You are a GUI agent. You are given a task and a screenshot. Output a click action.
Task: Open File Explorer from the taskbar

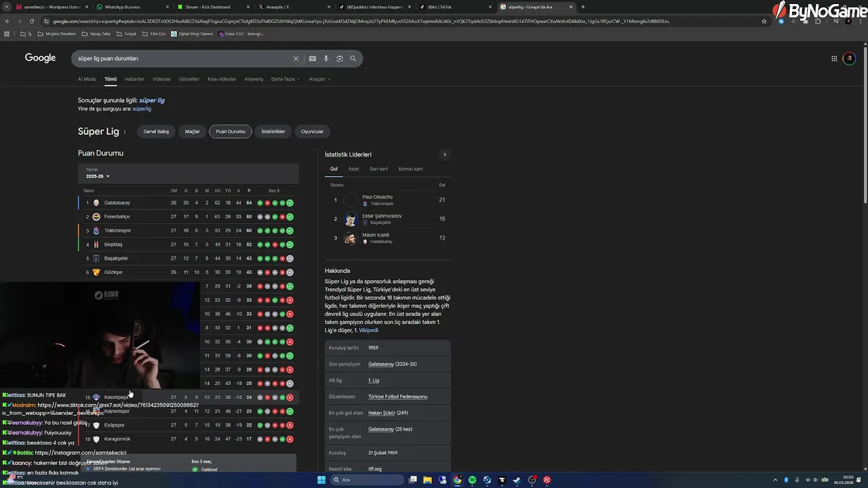428,480
